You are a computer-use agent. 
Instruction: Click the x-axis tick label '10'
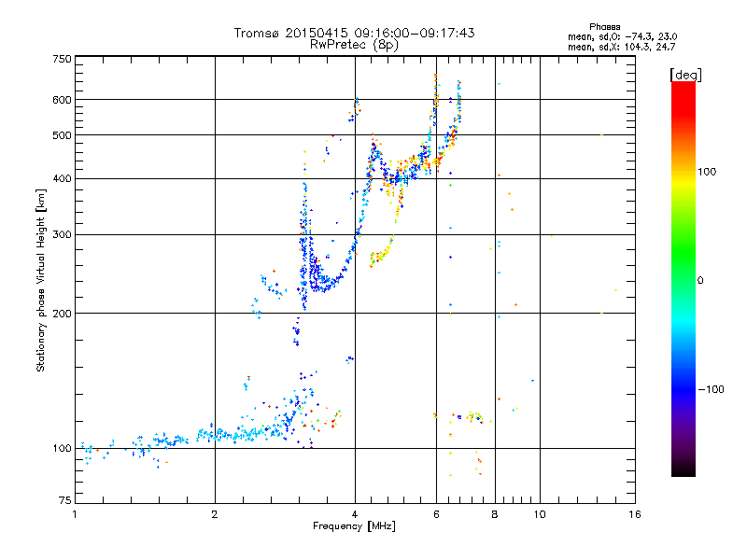pos(540,515)
